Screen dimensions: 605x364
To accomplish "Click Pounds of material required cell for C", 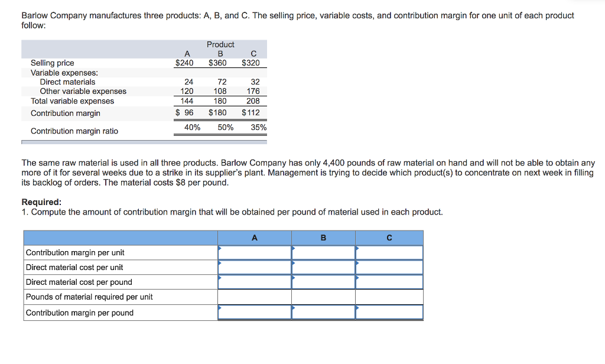I will [389, 297].
